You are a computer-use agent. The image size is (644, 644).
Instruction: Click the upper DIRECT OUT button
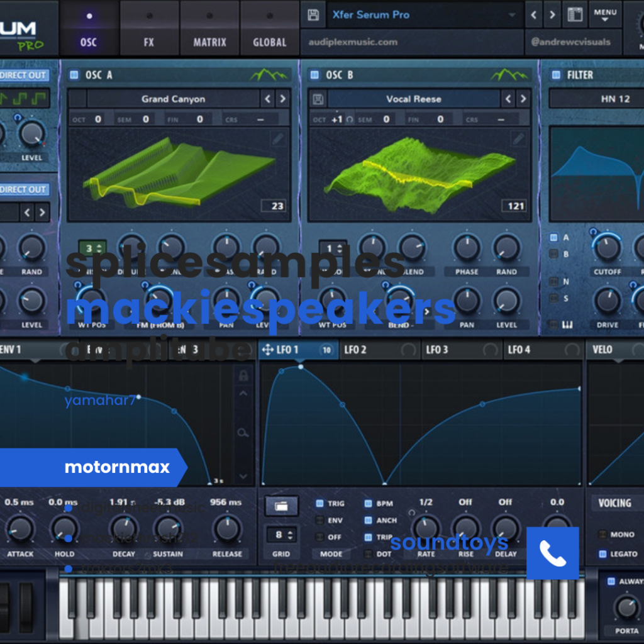25,75
